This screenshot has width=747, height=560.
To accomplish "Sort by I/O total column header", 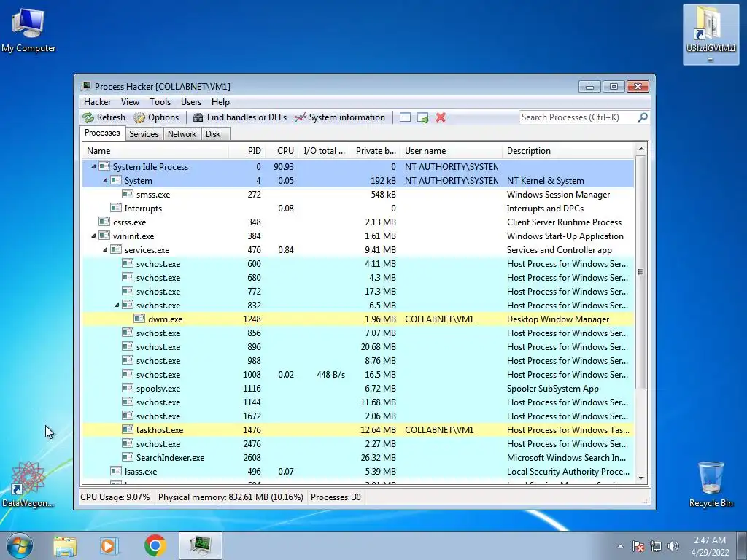I will (x=323, y=151).
